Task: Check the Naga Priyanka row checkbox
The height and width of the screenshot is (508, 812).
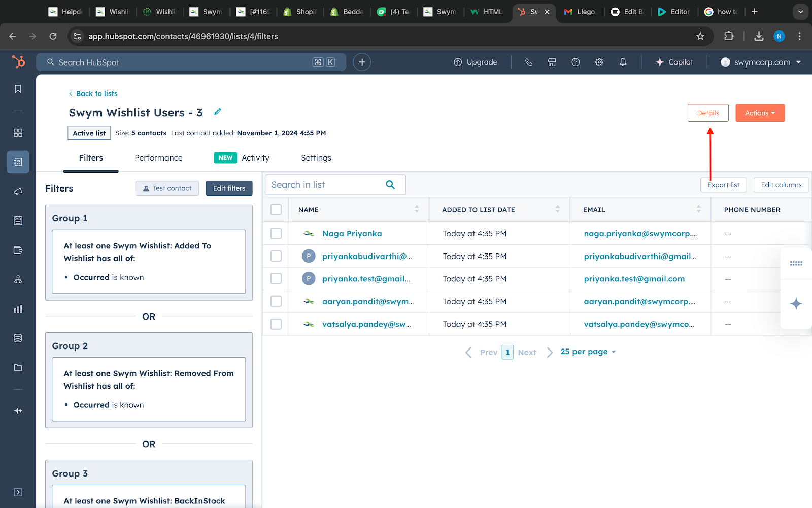Action: (276, 233)
